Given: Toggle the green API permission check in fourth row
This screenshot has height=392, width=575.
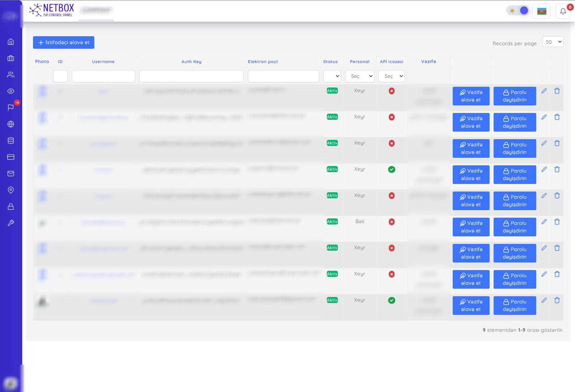Looking at the screenshot, I should tap(392, 169).
